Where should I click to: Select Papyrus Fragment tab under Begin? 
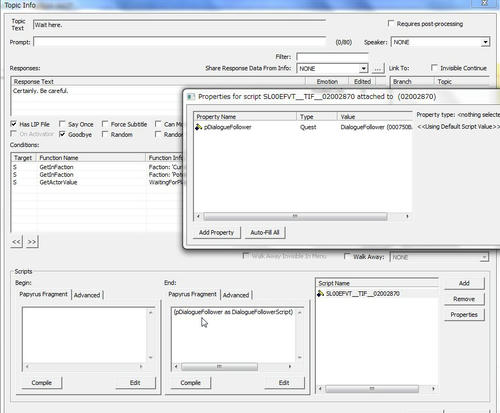(x=43, y=294)
